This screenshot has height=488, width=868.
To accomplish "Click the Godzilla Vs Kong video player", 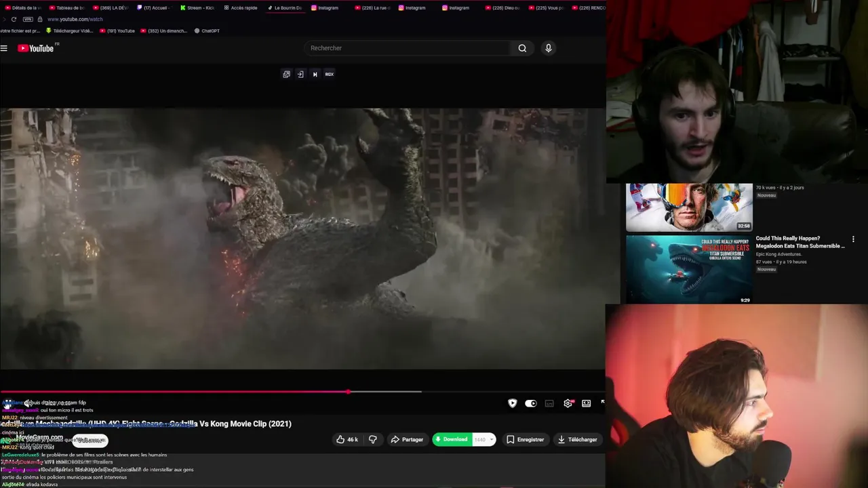I will [x=302, y=239].
